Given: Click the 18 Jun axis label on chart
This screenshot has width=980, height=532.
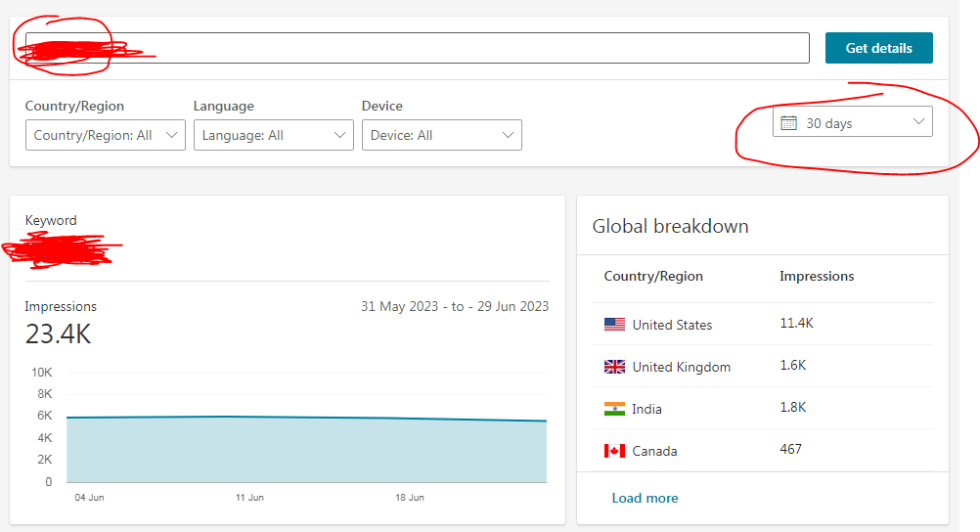Looking at the screenshot, I should tap(410, 498).
